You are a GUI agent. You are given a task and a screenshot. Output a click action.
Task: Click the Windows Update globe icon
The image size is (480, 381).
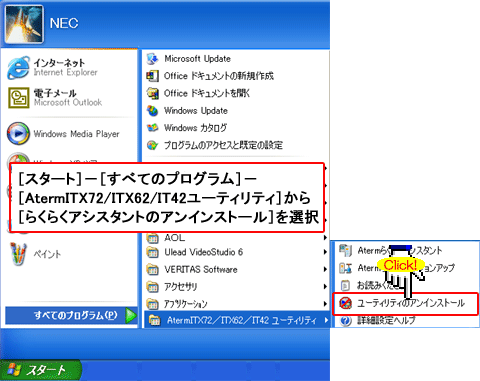click(153, 111)
